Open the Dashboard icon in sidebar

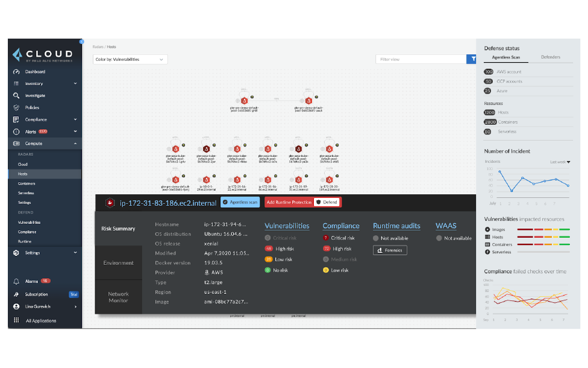pos(17,72)
